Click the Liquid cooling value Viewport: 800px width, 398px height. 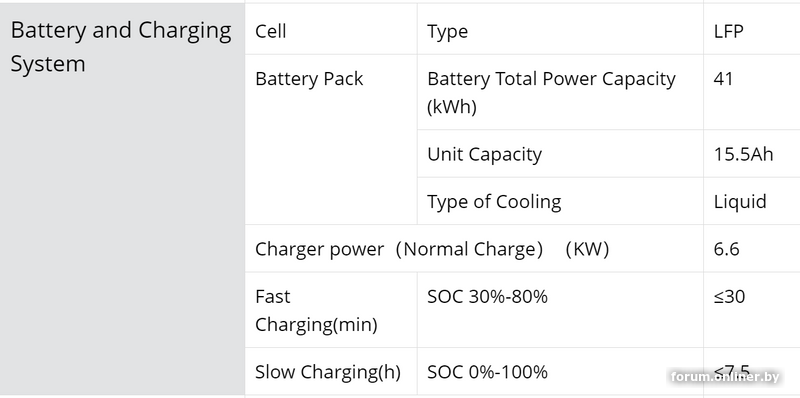click(740, 202)
